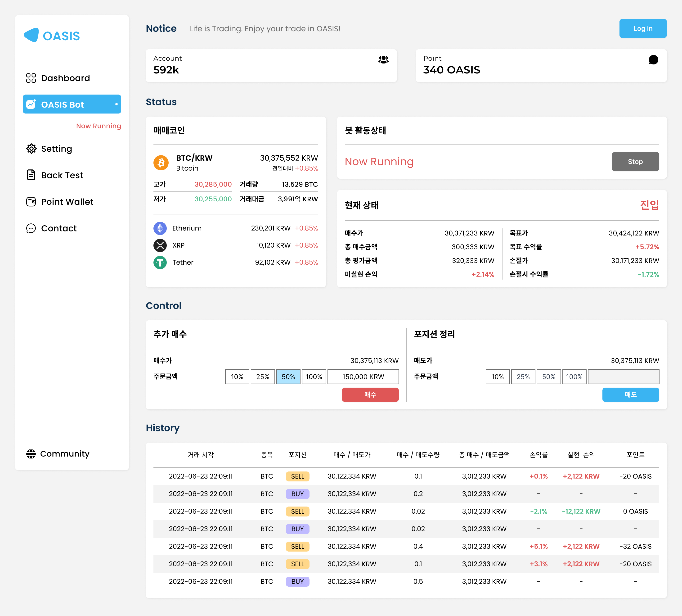
Task: Click the Log in button
Action: point(643,28)
